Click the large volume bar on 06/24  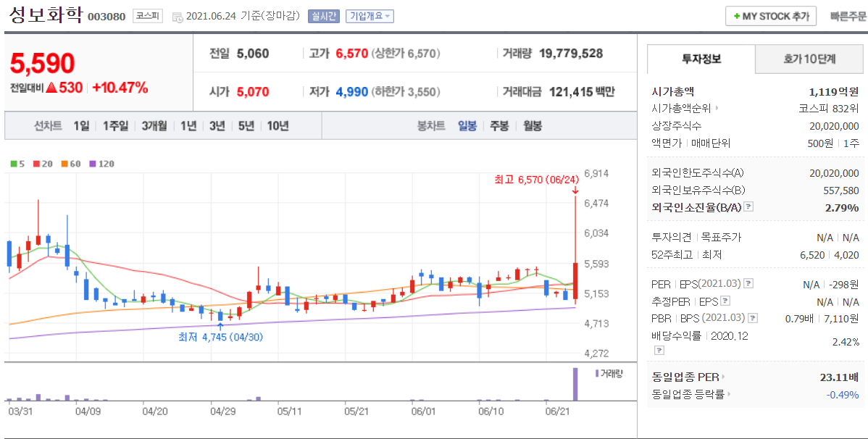click(575, 384)
